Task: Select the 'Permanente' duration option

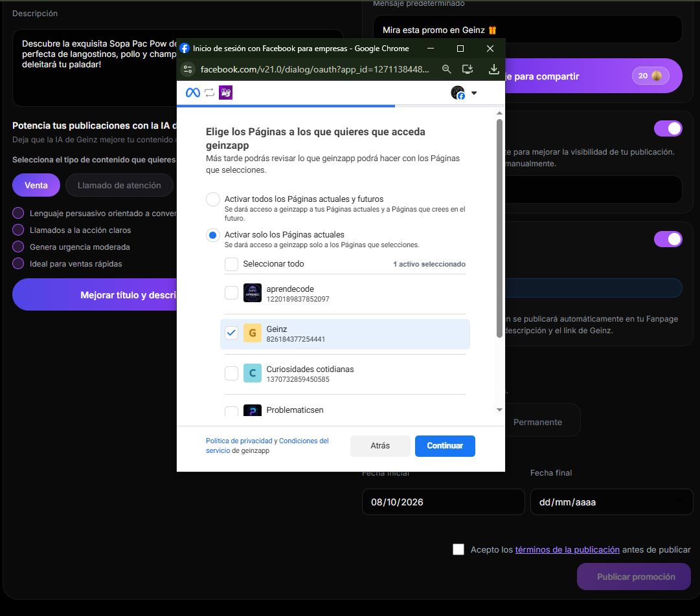Action: (x=537, y=422)
